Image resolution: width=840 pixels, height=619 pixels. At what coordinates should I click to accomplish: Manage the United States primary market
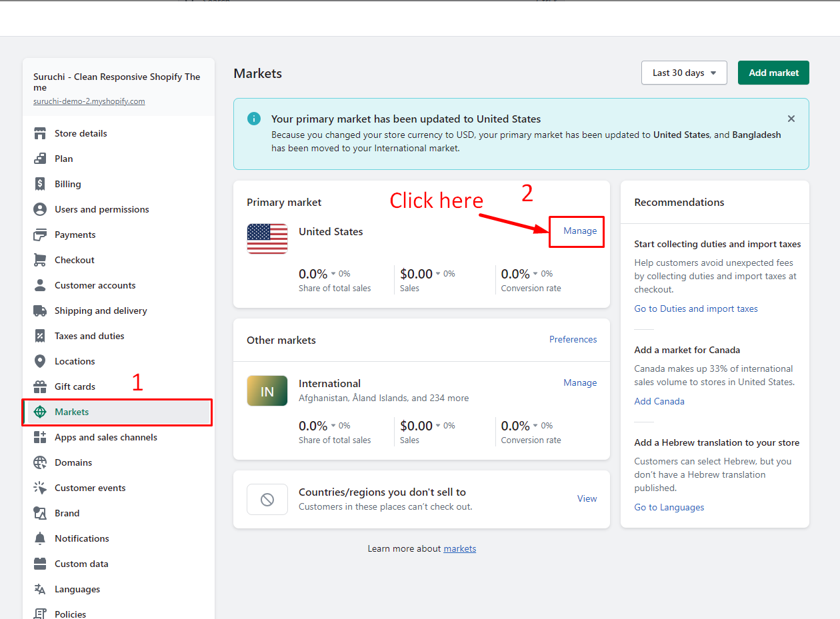click(x=579, y=231)
